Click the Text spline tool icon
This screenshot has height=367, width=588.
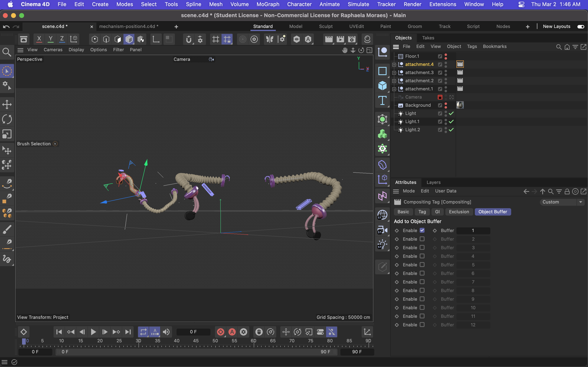382,100
